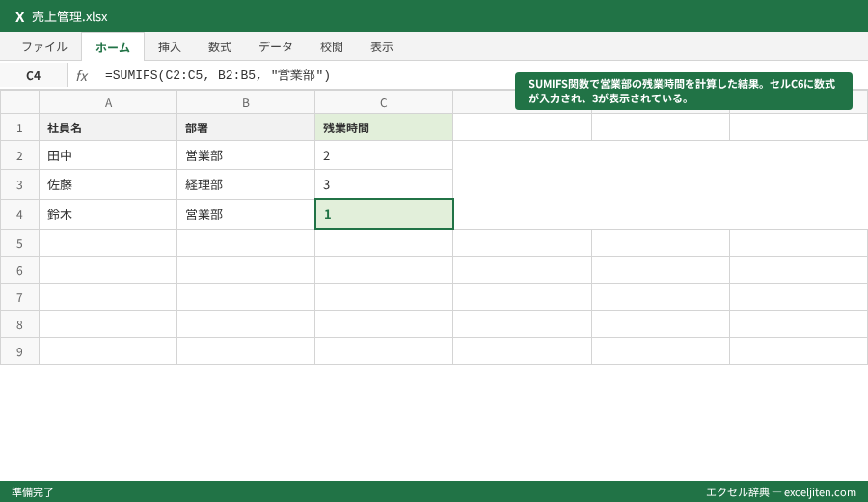Click the 社員名 header cell

108,127
